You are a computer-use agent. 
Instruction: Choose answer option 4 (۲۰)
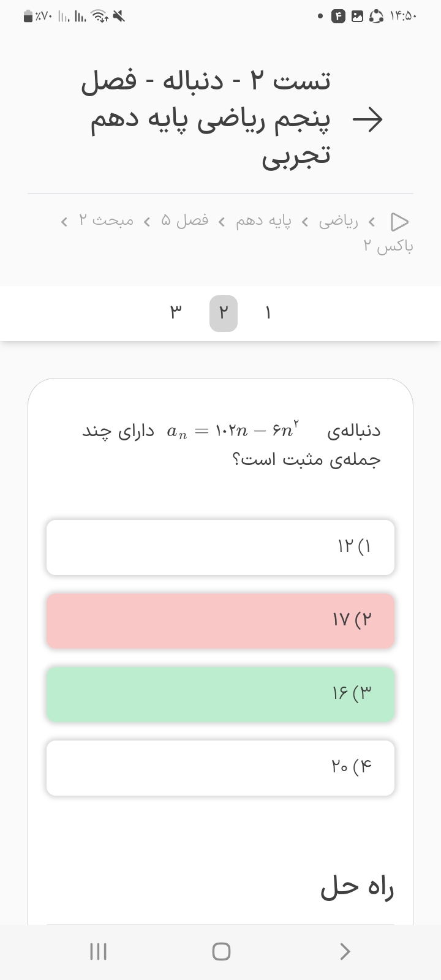pyautogui.click(x=221, y=767)
